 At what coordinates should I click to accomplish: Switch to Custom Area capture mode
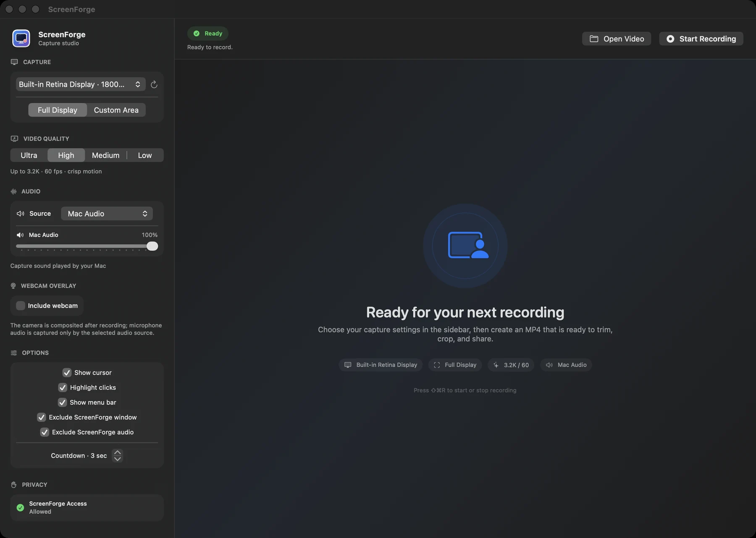click(116, 110)
